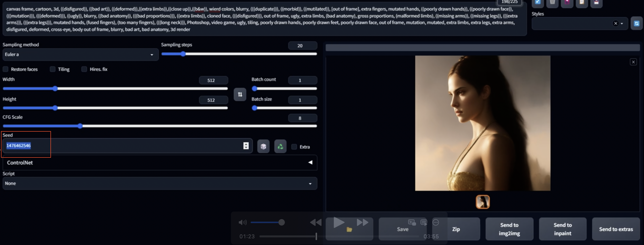Adjust the Height slider handle
The height and width of the screenshot is (245, 644).
click(x=55, y=108)
